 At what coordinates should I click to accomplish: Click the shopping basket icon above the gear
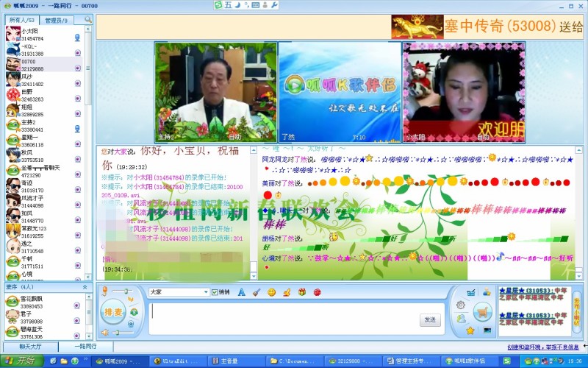click(471, 292)
